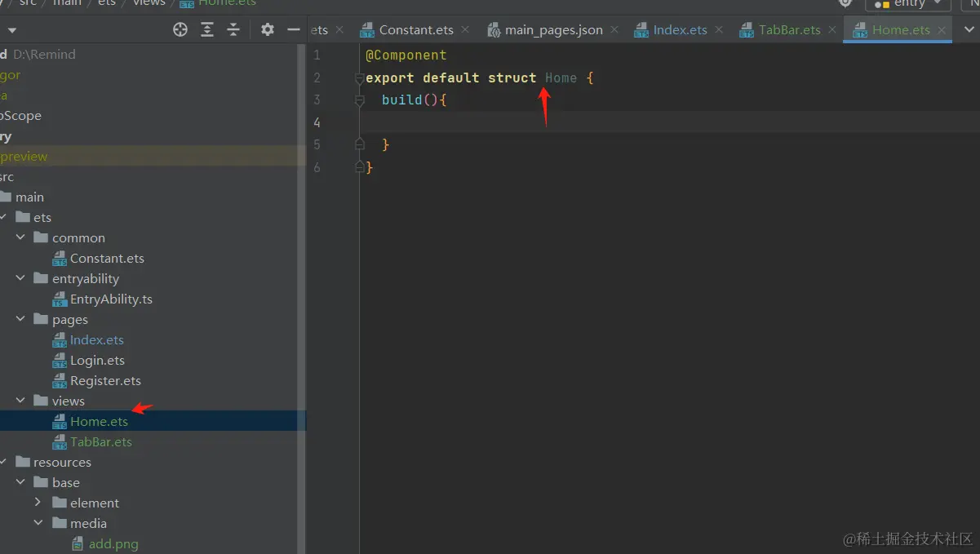Open TabBar.ets in the views folder

[101, 442]
